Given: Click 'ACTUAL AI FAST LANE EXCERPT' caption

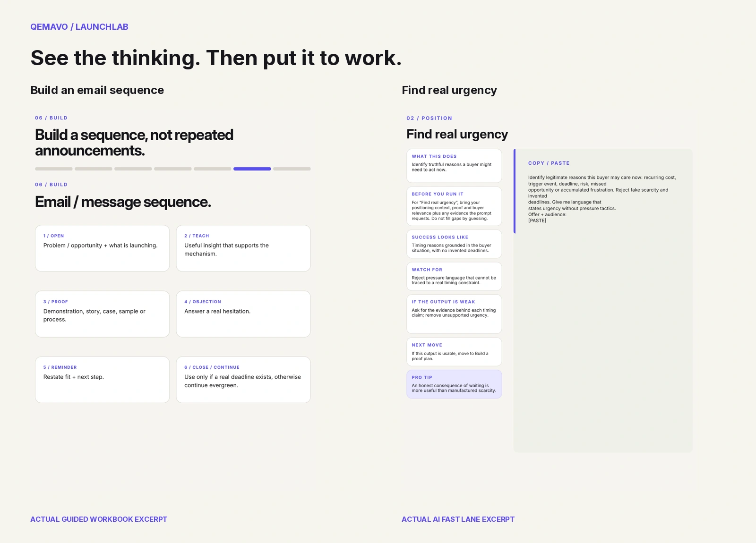Looking at the screenshot, I should [x=458, y=519].
